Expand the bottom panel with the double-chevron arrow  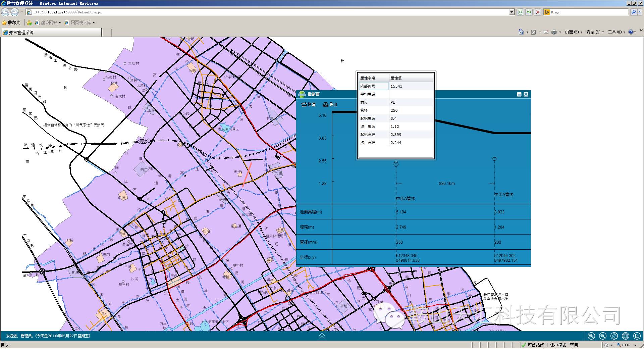click(322, 336)
